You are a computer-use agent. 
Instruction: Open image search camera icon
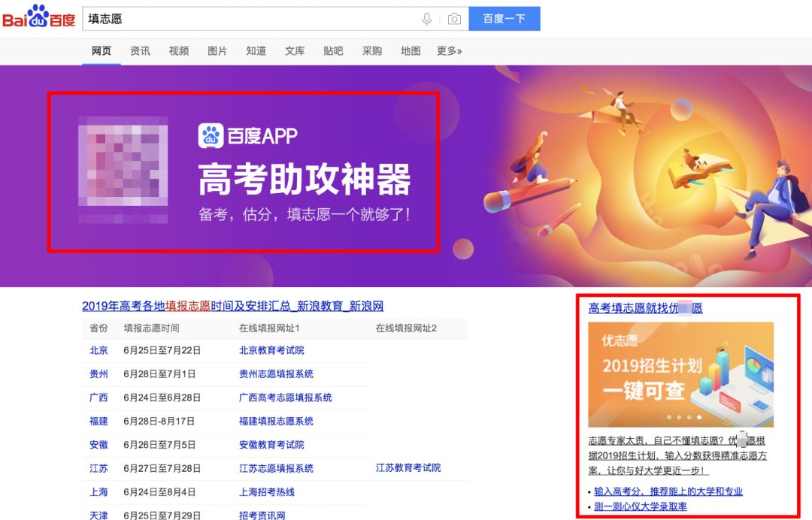[454, 19]
